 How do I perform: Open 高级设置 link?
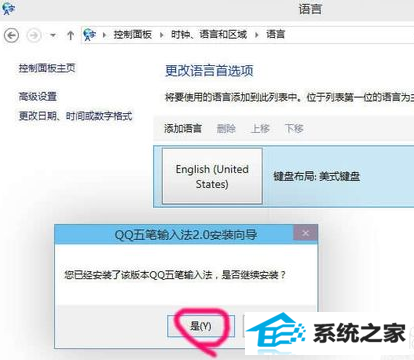point(38,97)
